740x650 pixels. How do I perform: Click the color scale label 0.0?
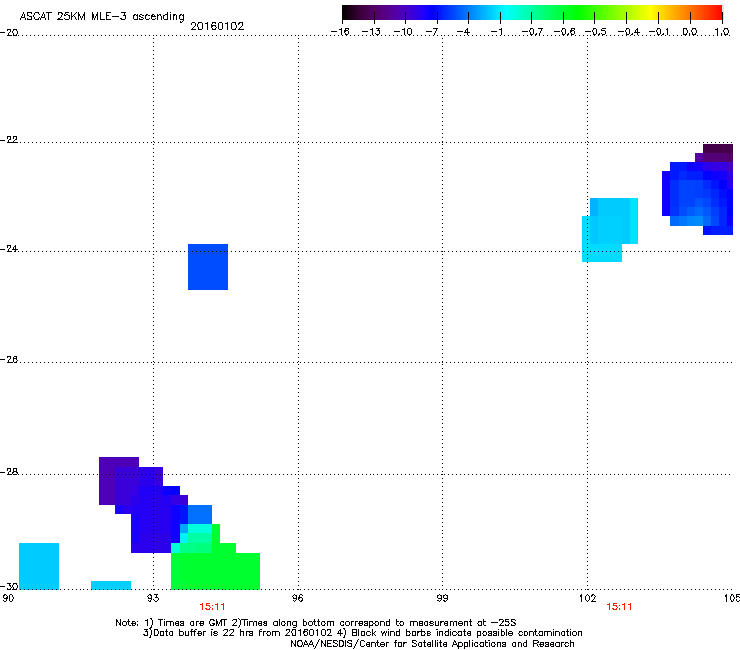coord(690,32)
